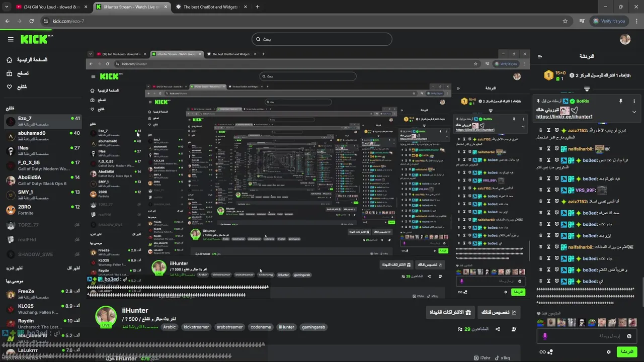644x362 pixels.
Task: Click the Verify it's you profile chip
Action: point(609,21)
